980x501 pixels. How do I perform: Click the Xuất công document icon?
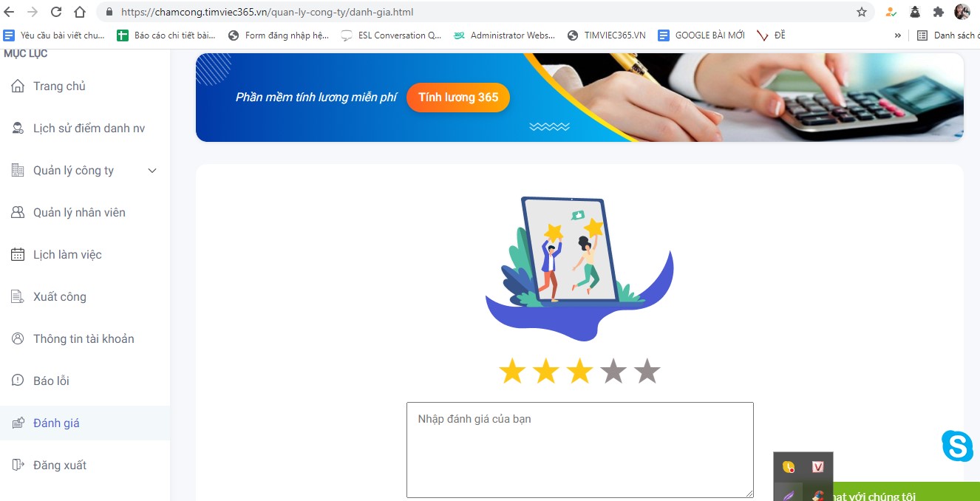coord(18,296)
